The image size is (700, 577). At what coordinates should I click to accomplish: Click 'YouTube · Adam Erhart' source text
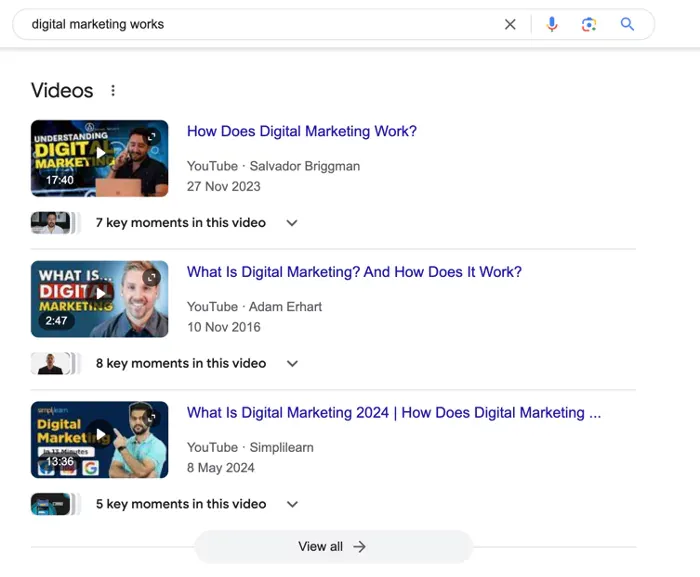(x=254, y=307)
